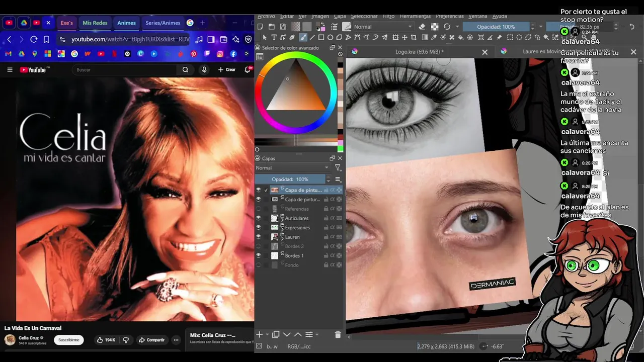Select the Rectangular Selection tool in Krita
644x362 pixels.
coord(510,37)
